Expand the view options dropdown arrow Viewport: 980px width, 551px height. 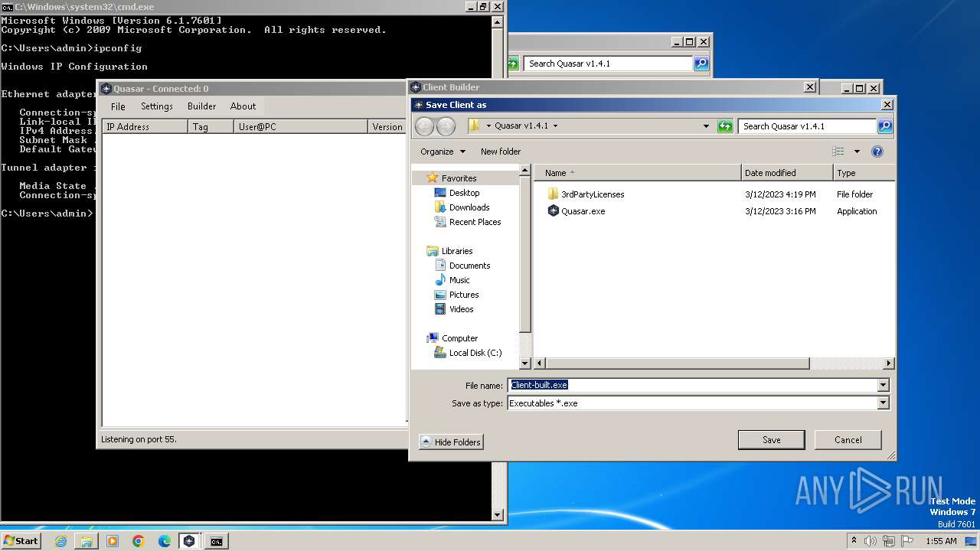[x=857, y=152]
